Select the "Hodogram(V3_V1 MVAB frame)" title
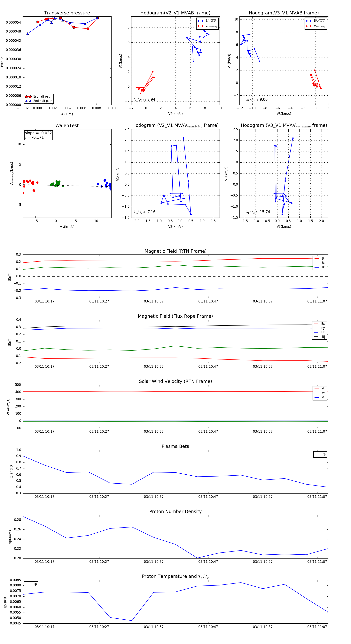The width and height of the screenshot is (351, 644). click(284, 13)
